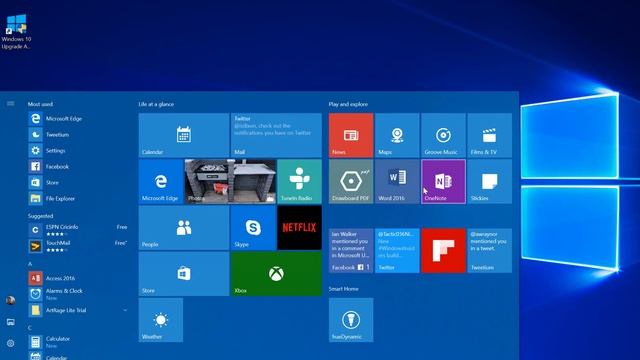Open the Weather tile

[x=161, y=320]
